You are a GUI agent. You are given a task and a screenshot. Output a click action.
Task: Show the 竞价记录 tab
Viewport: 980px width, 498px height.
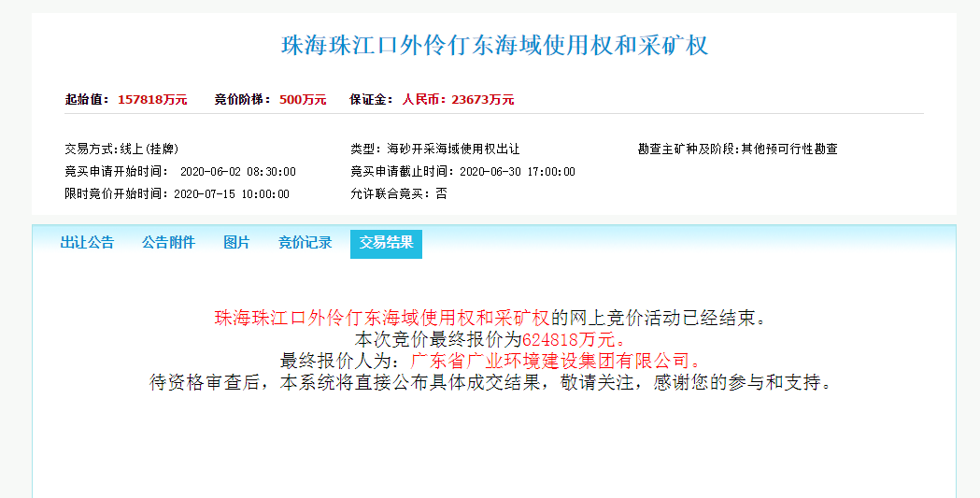pos(305,243)
